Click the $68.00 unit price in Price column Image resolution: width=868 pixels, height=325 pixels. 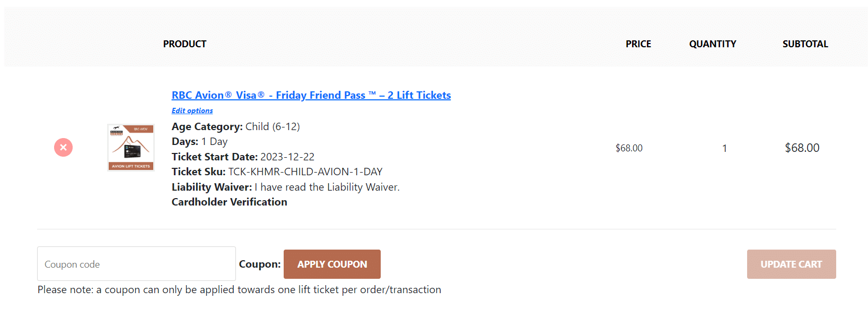pos(629,148)
